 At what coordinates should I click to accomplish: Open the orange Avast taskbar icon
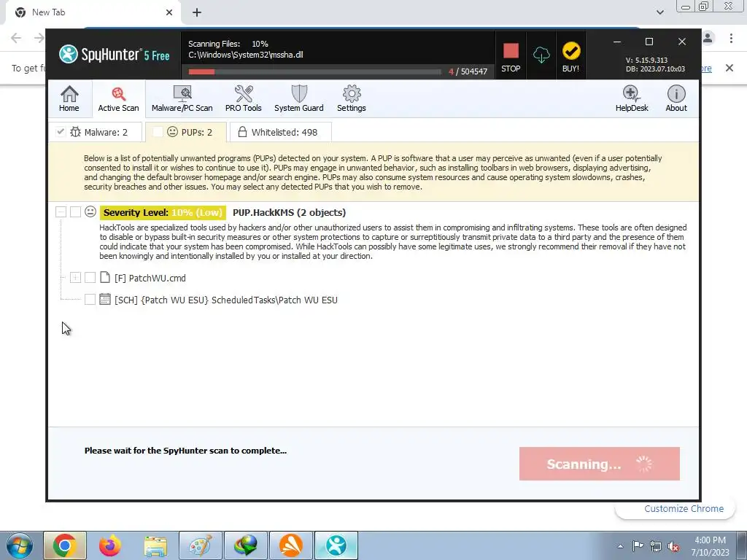tap(290, 545)
